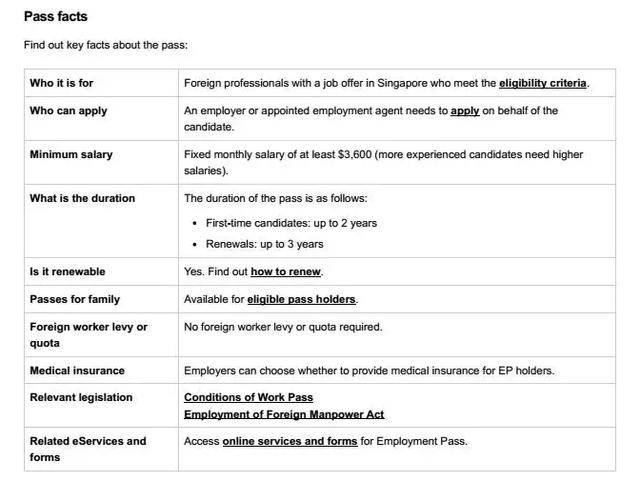This screenshot has width=640, height=481.
Task: Select the 'Who it is for' row label
Action: point(62,82)
